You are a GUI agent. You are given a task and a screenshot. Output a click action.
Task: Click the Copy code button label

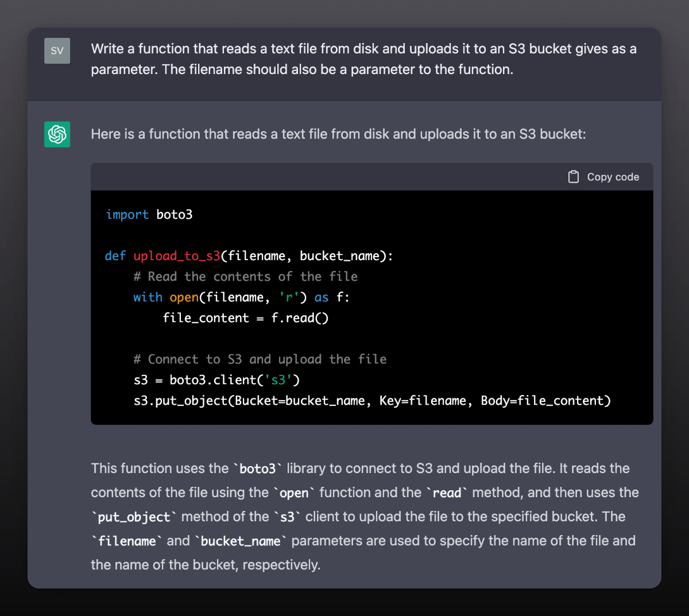(613, 177)
